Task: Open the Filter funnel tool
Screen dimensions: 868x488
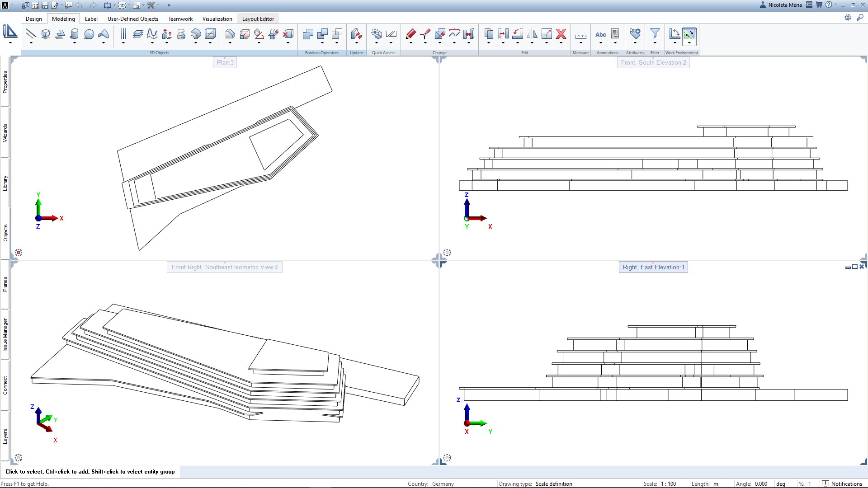Action: pyautogui.click(x=655, y=34)
